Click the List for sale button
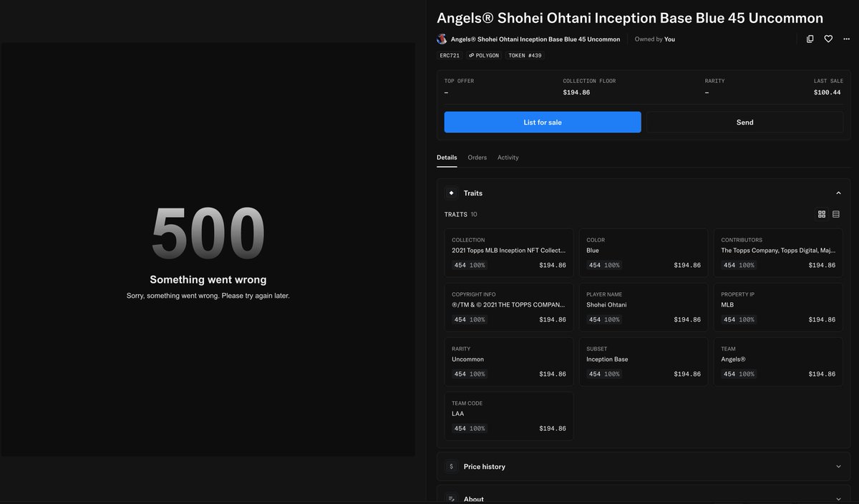 (x=543, y=122)
